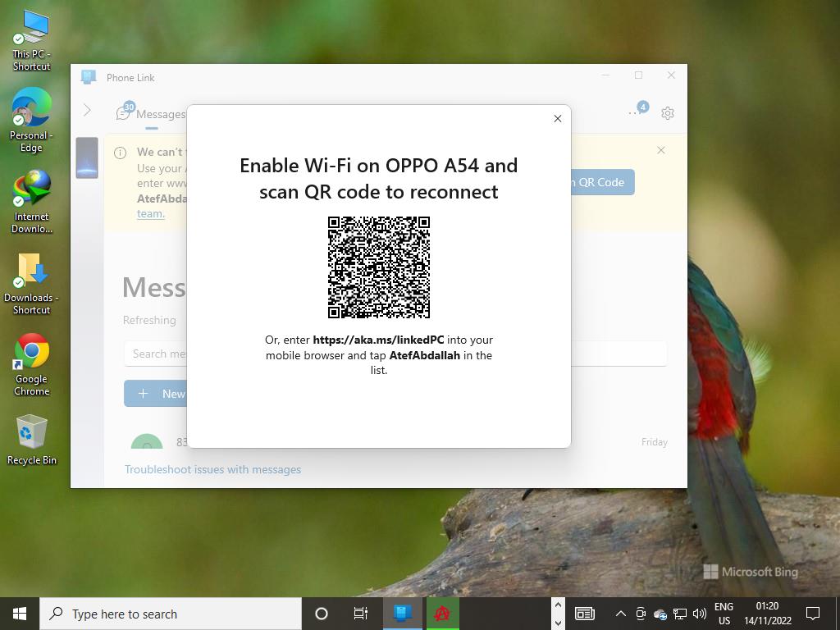Open the more options menu with badge 4

[x=634, y=113]
